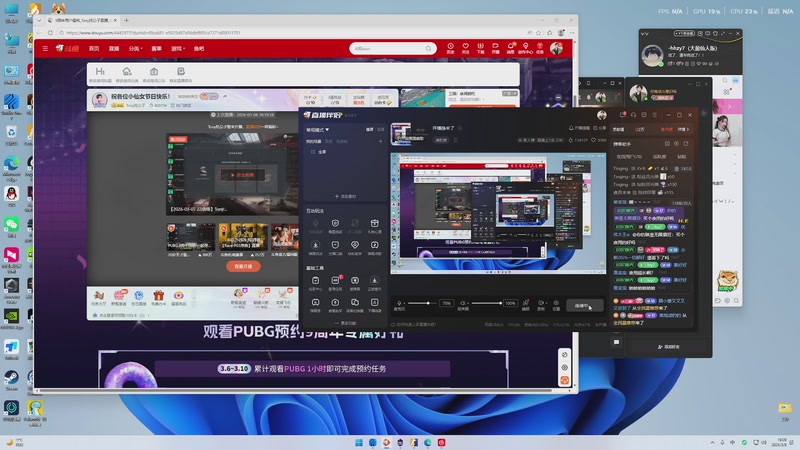Click the edit pencil beside stream title

pos(460,128)
